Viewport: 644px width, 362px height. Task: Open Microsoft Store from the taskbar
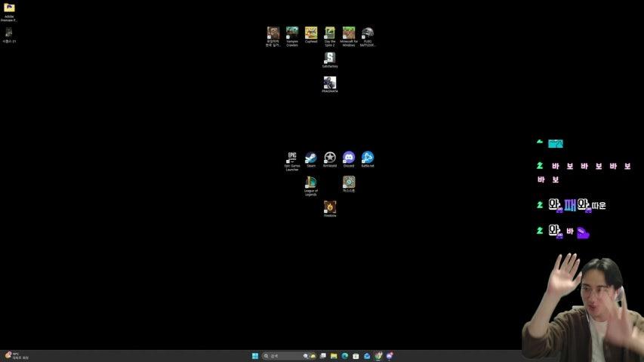tap(356, 356)
